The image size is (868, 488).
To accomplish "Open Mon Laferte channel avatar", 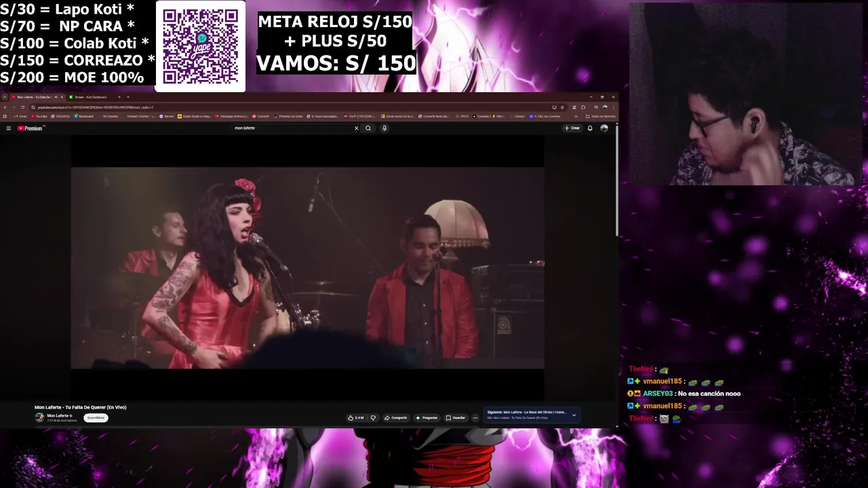I will pyautogui.click(x=39, y=418).
